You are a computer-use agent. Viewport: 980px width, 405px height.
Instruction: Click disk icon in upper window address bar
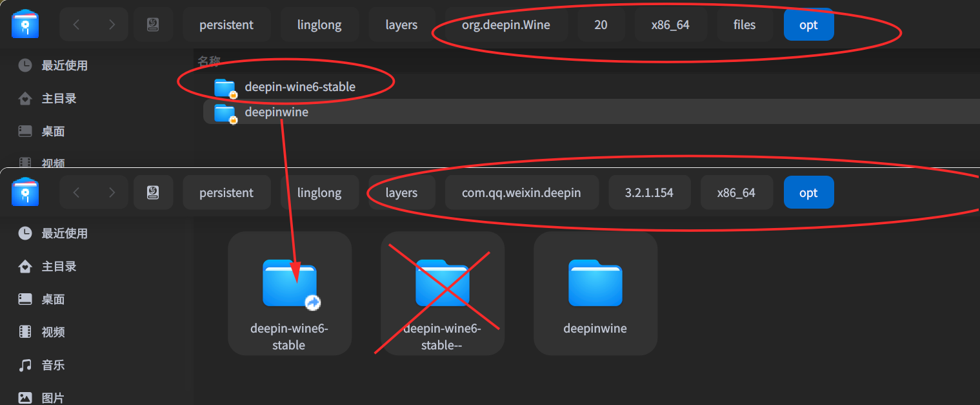pos(153,25)
